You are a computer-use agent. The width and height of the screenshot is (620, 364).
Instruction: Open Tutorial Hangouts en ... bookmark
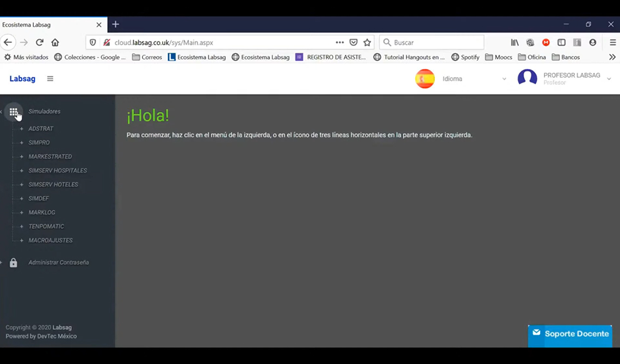(x=409, y=57)
